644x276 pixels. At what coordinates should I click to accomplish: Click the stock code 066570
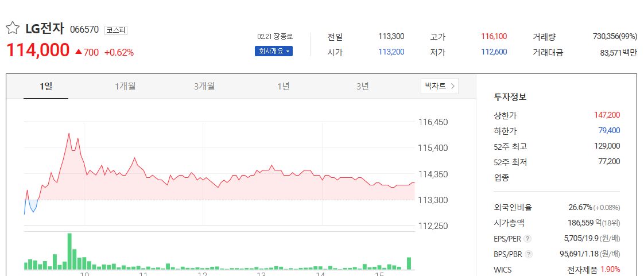[84, 30]
